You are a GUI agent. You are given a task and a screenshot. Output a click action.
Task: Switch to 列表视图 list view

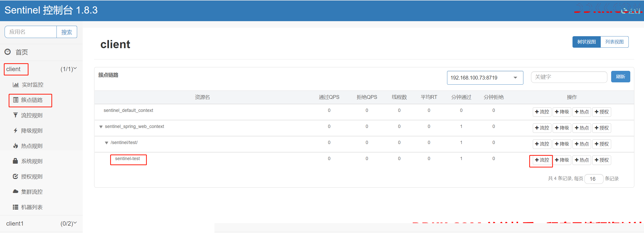[614, 42]
